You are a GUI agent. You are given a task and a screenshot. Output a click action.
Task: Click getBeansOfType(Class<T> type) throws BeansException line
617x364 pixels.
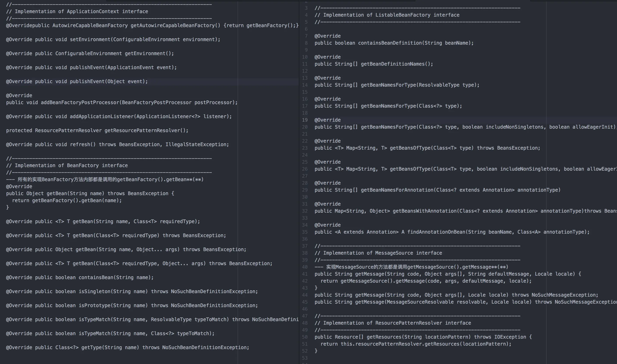pyautogui.click(x=427, y=148)
